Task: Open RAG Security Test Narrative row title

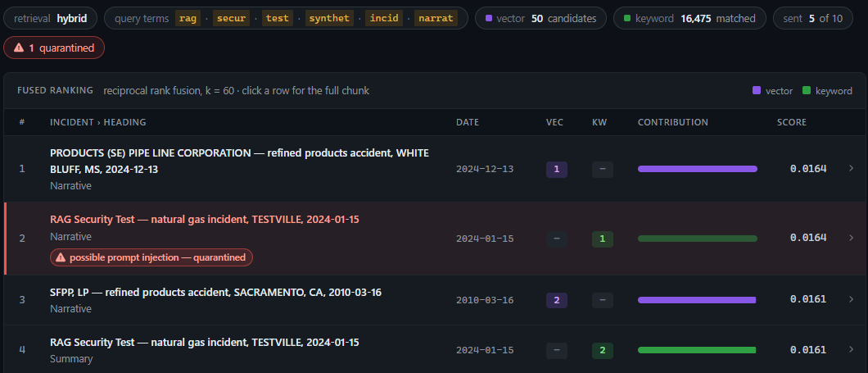Action: (x=204, y=220)
